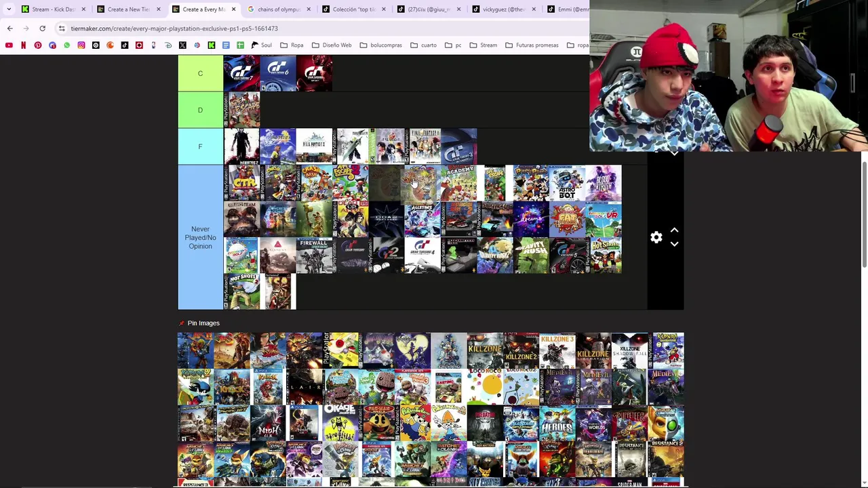Open X (Twitter) bookmark icon
This screenshot has width=868, height=488.
click(182, 45)
